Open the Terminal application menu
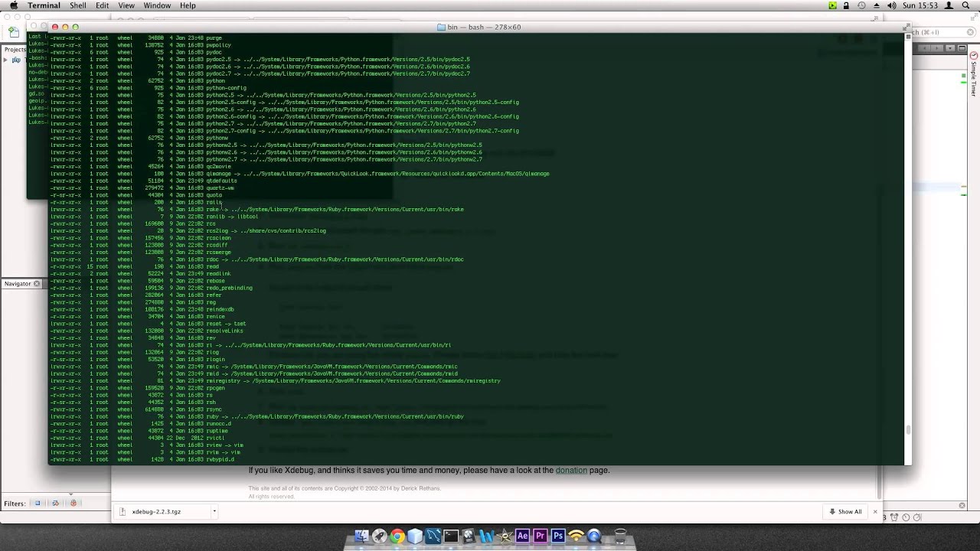 click(44, 5)
